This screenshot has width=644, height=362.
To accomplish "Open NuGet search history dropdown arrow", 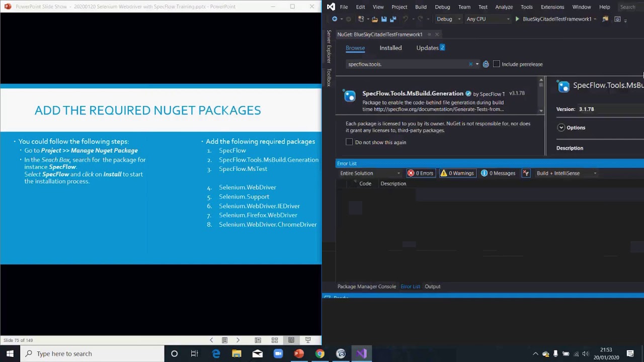I will [x=477, y=64].
